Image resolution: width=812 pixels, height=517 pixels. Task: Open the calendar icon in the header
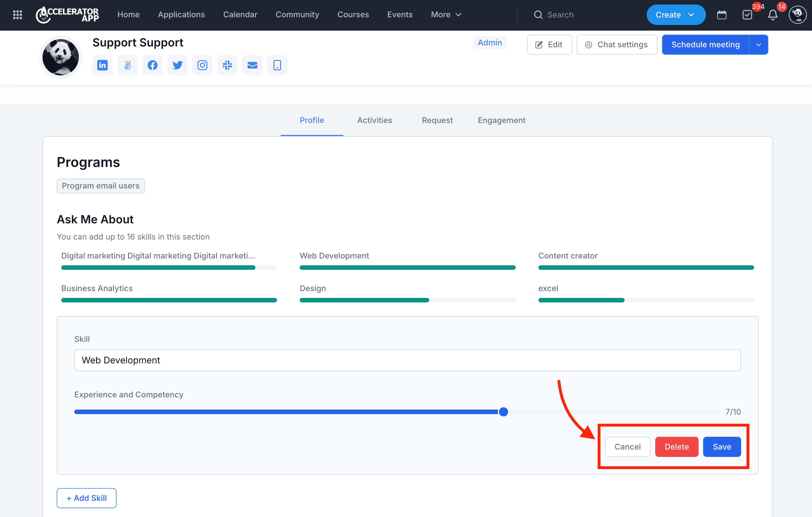click(722, 15)
